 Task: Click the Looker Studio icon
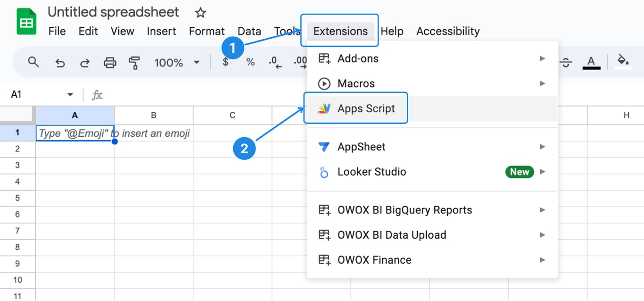click(324, 172)
